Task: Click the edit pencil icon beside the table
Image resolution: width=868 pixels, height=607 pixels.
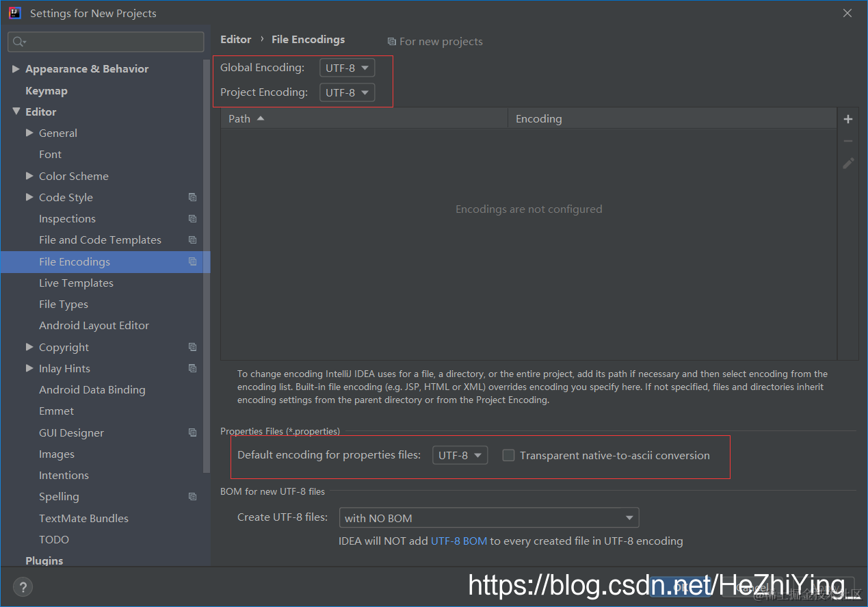Action: 848,163
